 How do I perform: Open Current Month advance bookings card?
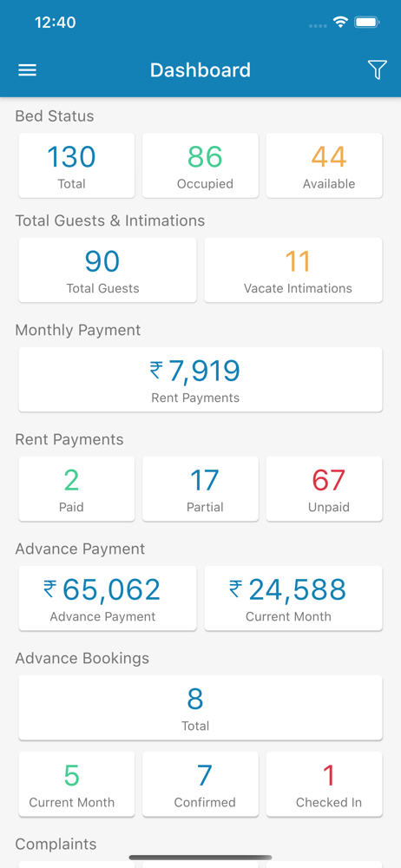(76, 784)
